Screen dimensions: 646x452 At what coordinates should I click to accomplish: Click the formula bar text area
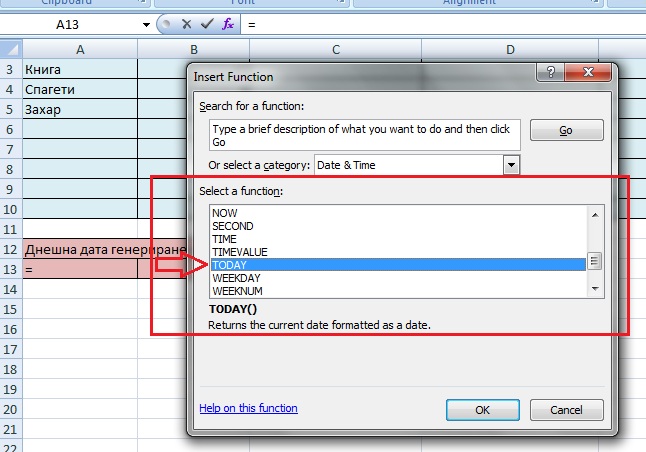click(443, 25)
